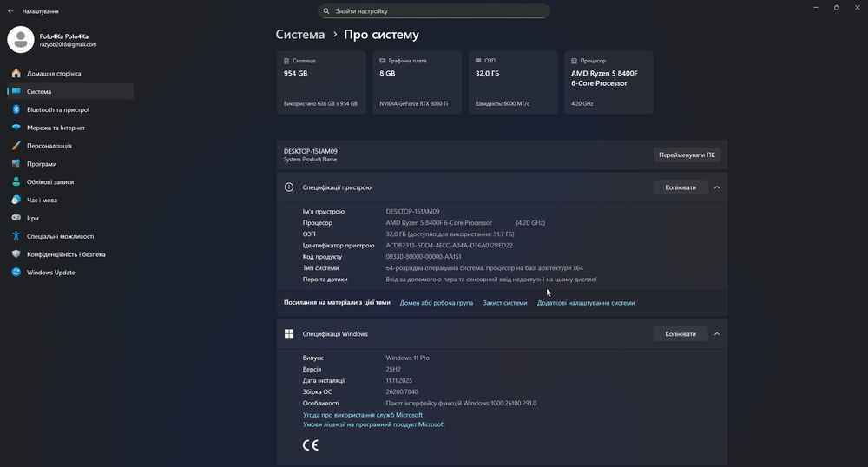Click the Мережа та Інтернет wifi icon
868x467 pixels.
[16, 128]
